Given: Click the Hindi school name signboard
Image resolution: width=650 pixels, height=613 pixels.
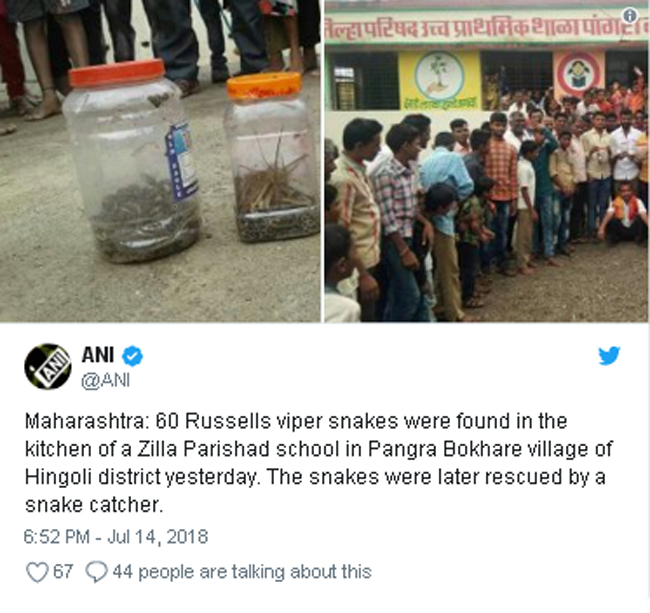Looking at the screenshot, I should 485,28.
